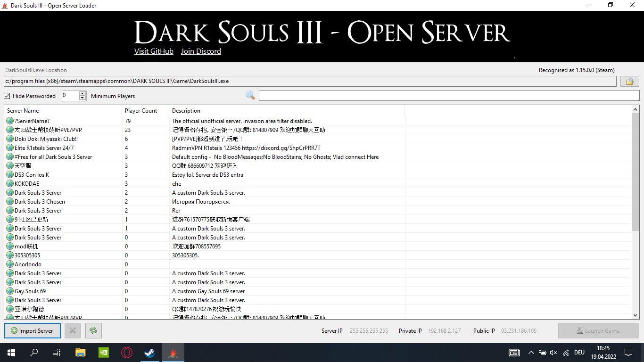Open File Explorer from the taskbar
The height and width of the screenshot is (362, 644).
(x=81, y=353)
